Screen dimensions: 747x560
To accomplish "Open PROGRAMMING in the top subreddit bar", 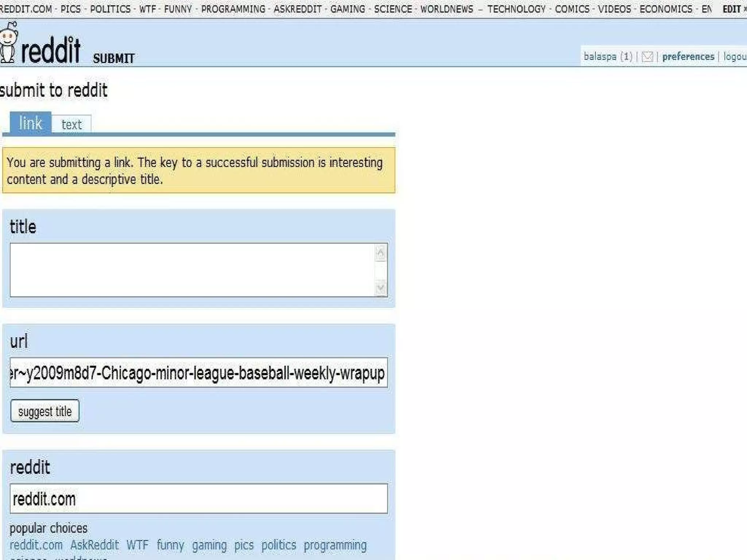I will coord(233,9).
